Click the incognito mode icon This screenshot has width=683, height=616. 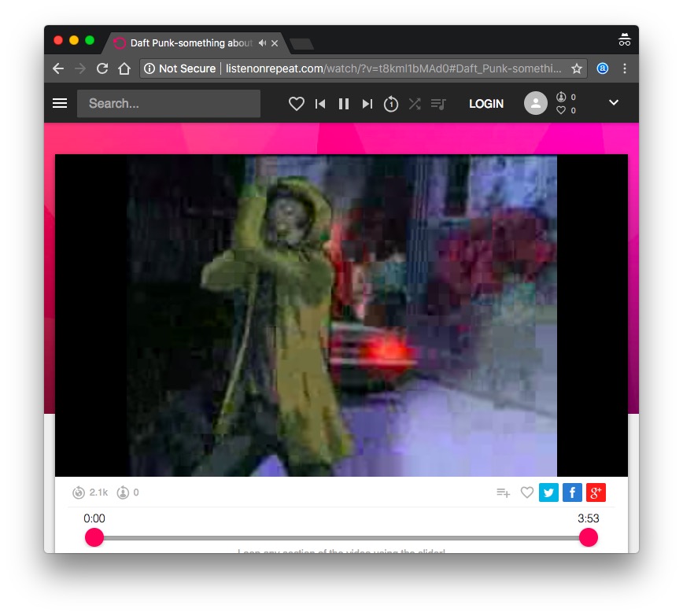pyautogui.click(x=625, y=39)
